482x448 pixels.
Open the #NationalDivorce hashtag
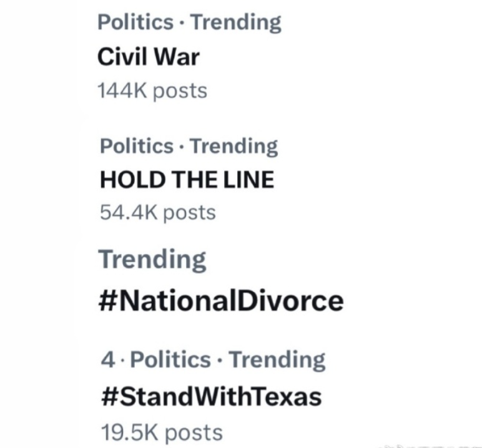pos(221,301)
